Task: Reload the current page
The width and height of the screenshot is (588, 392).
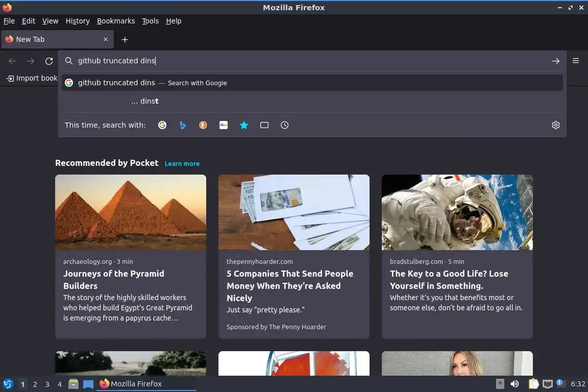Action: click(x=49, y=61)
